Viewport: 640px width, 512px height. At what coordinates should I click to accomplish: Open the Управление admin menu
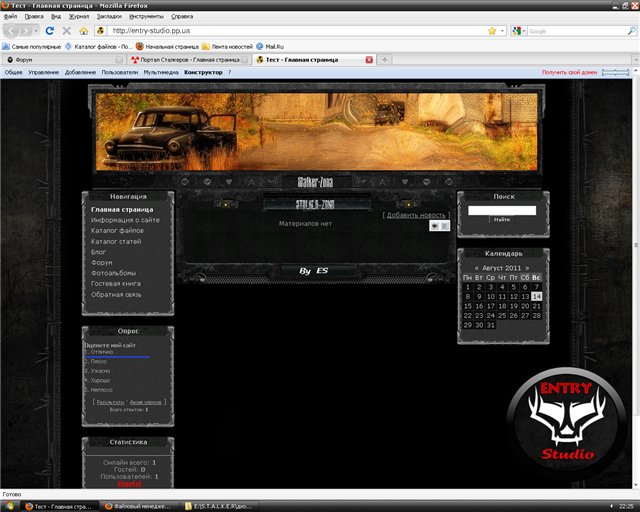(x=43, y=72)
